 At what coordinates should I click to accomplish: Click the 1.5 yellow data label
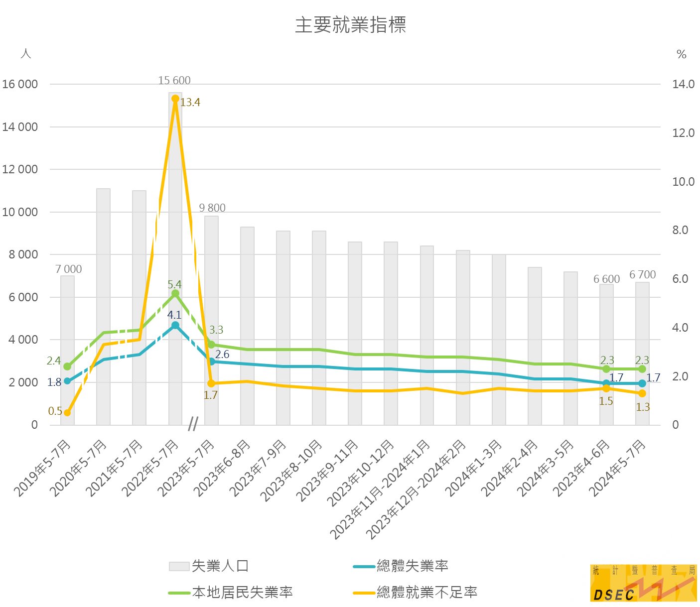pos(606,401)
